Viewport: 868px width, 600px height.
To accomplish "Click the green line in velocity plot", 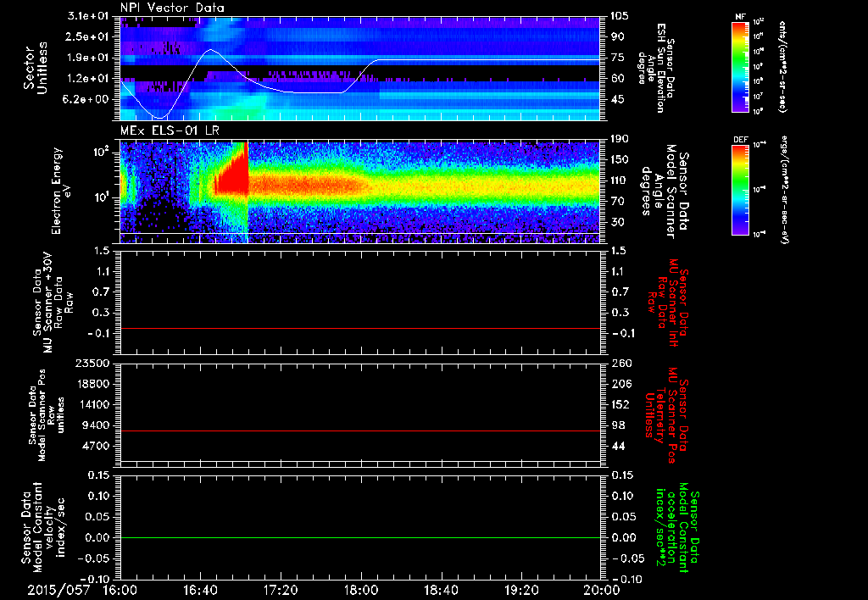I will [x=359, y=537].
